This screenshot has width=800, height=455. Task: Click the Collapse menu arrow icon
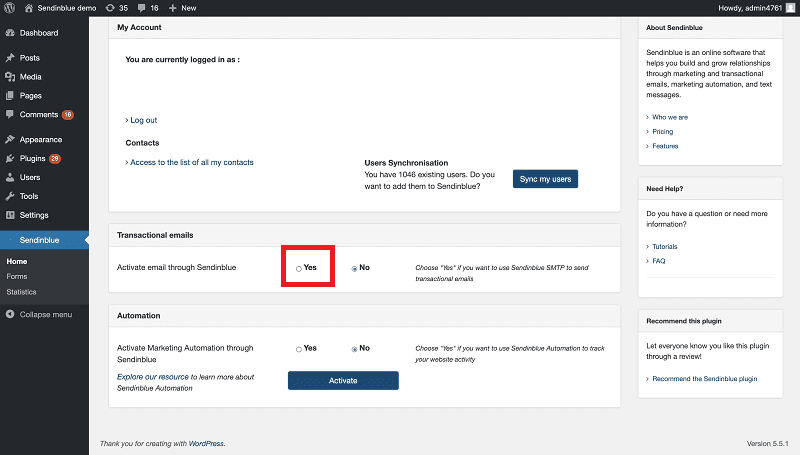click(10, 314)
